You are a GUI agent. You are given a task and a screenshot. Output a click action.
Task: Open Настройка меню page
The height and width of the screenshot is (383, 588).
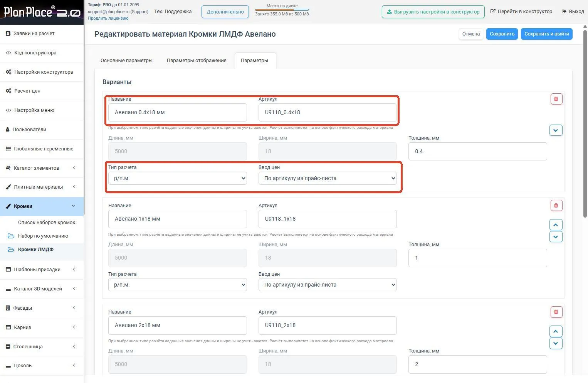click(x=42, y=110)
